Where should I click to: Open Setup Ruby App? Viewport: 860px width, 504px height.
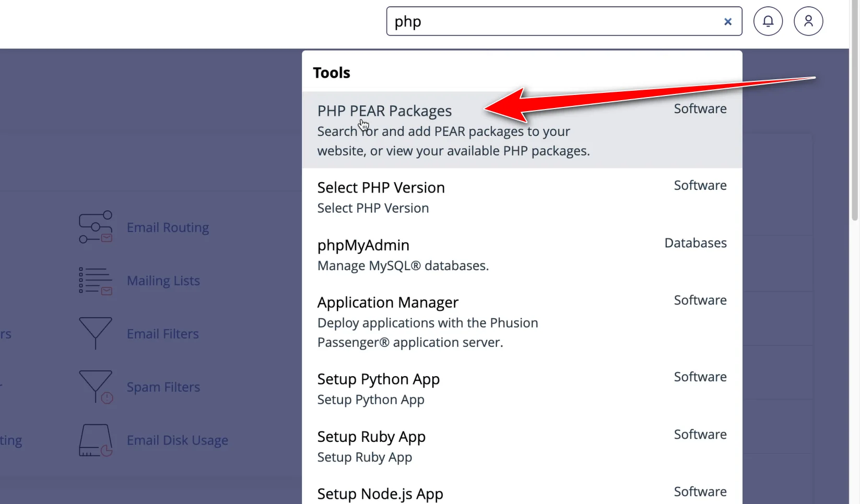[x=371, y=436]
